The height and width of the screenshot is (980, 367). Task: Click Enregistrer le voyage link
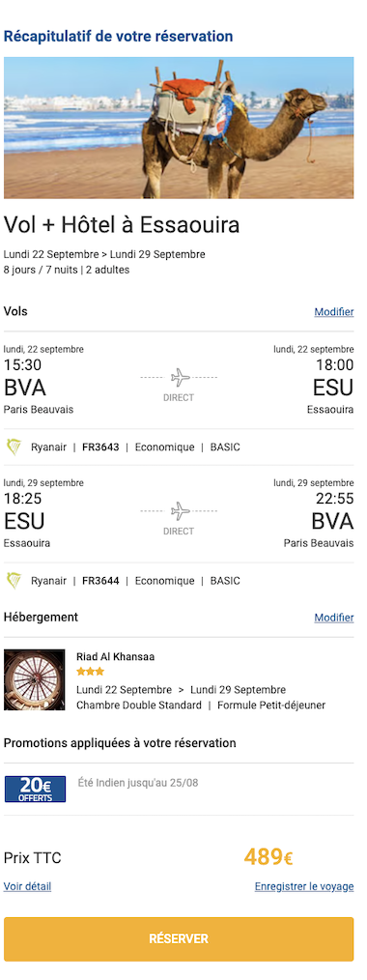304,886
